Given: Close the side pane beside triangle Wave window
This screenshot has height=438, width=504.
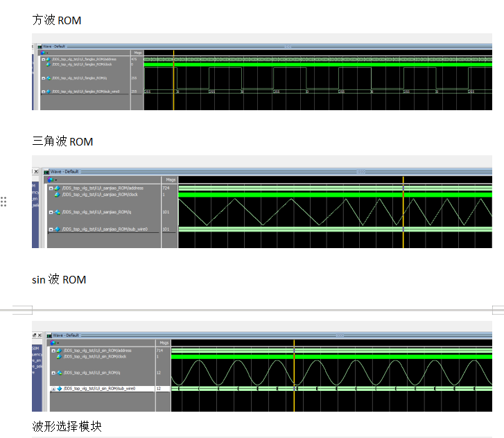Looking at the screenshot, I should tap(36, 171).
